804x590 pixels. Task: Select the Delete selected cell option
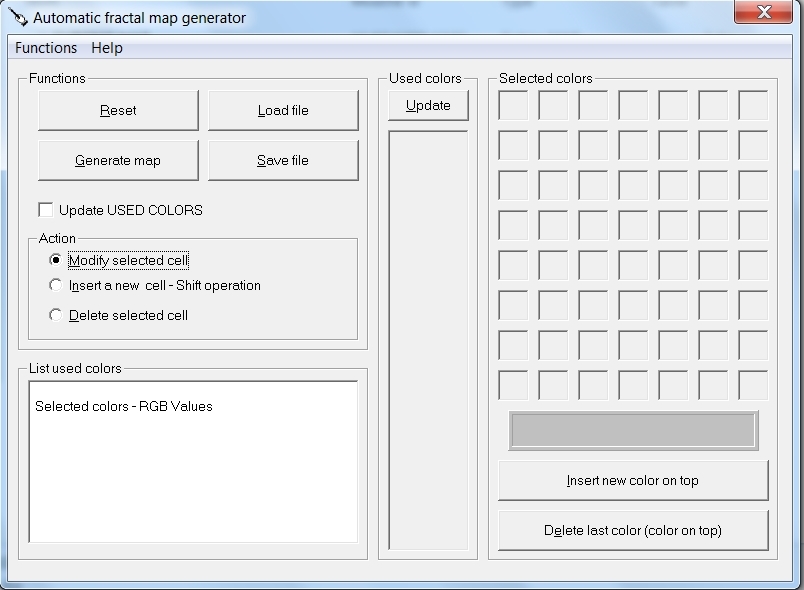click(57, 314)
